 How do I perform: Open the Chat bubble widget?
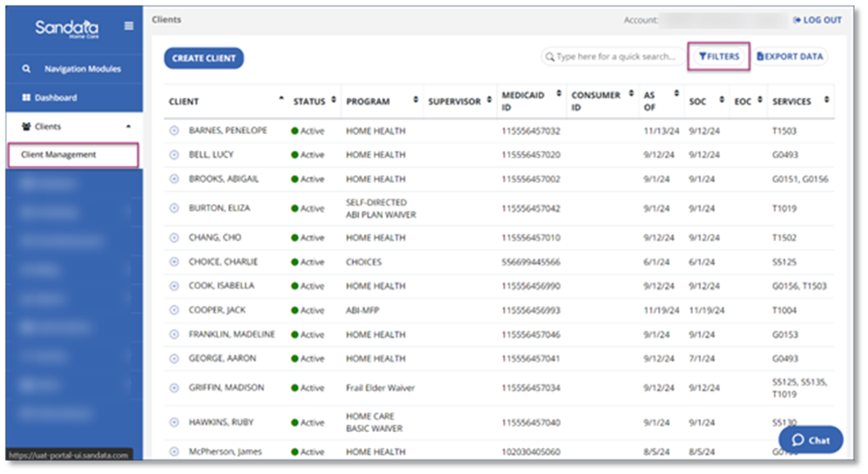pos(810,440)
